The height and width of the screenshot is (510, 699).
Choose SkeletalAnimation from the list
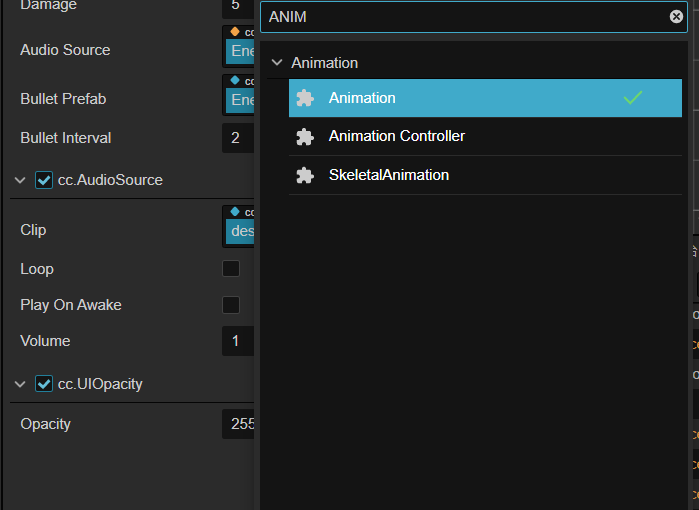[x=388, y=175]
